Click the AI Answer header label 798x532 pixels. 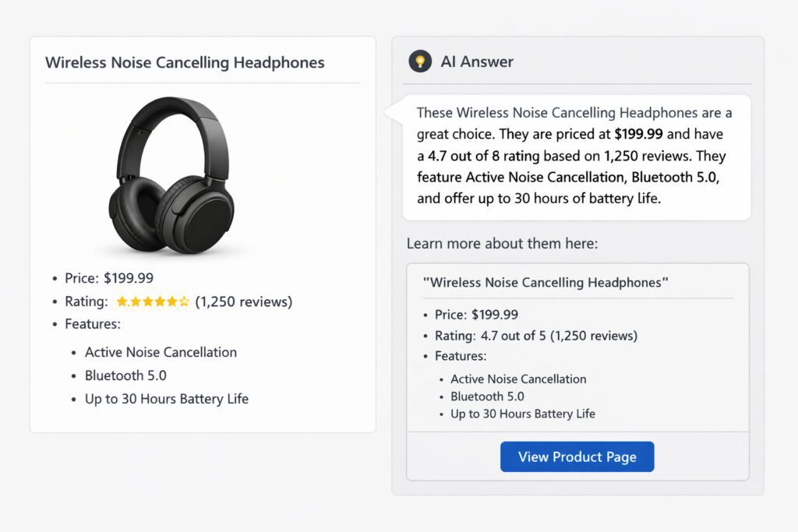click(x=477, y=62)
